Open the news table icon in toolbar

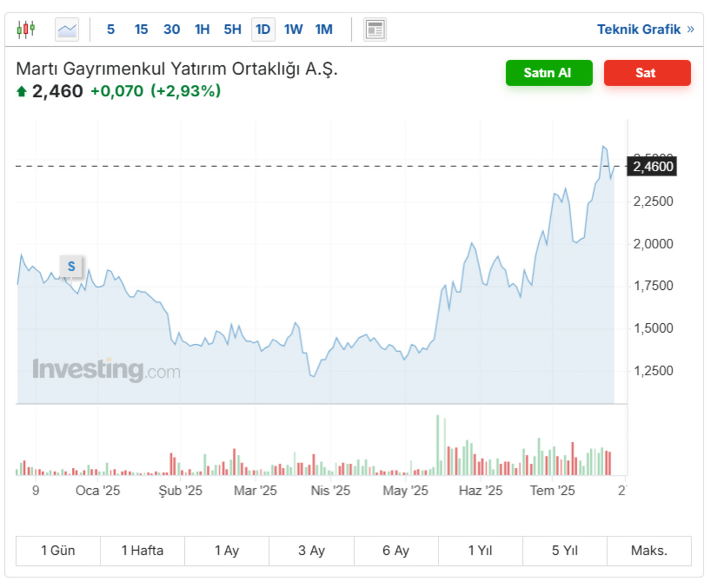coord(375,29)
